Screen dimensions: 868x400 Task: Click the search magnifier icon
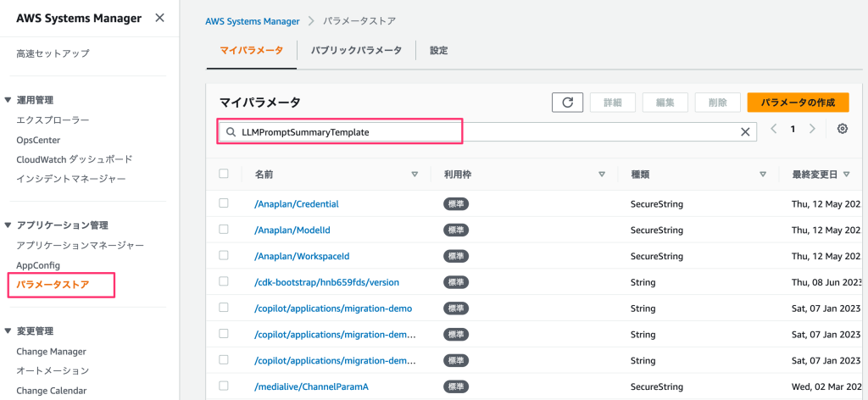click(231, 132)
